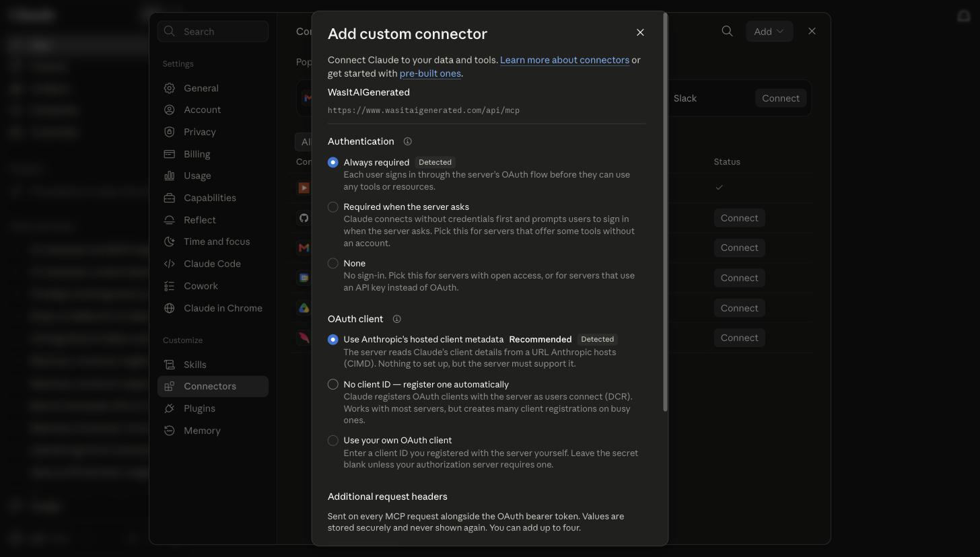Go to the Skills section
This screenshot has width=980, height=557.
tap(213, 365)
